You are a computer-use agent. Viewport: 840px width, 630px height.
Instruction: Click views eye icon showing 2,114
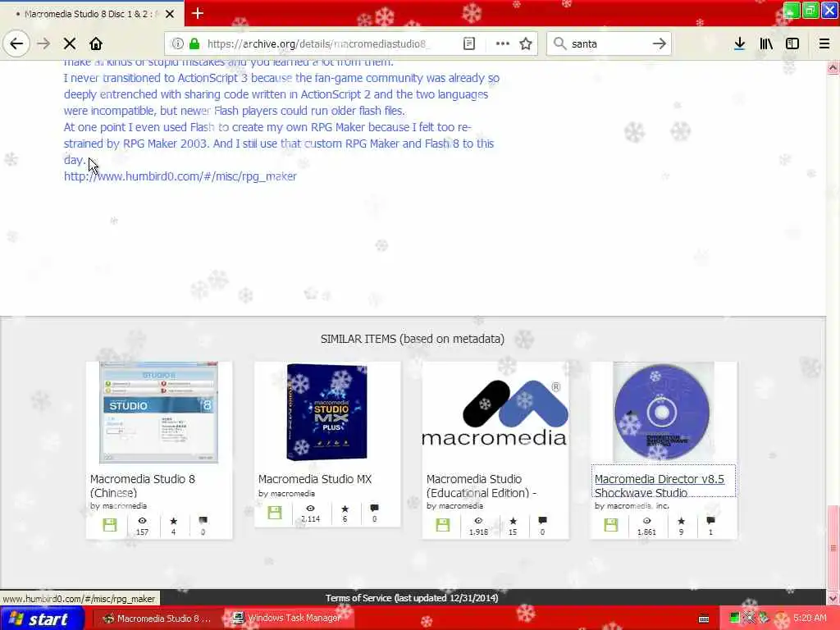[x=310, y=509]
